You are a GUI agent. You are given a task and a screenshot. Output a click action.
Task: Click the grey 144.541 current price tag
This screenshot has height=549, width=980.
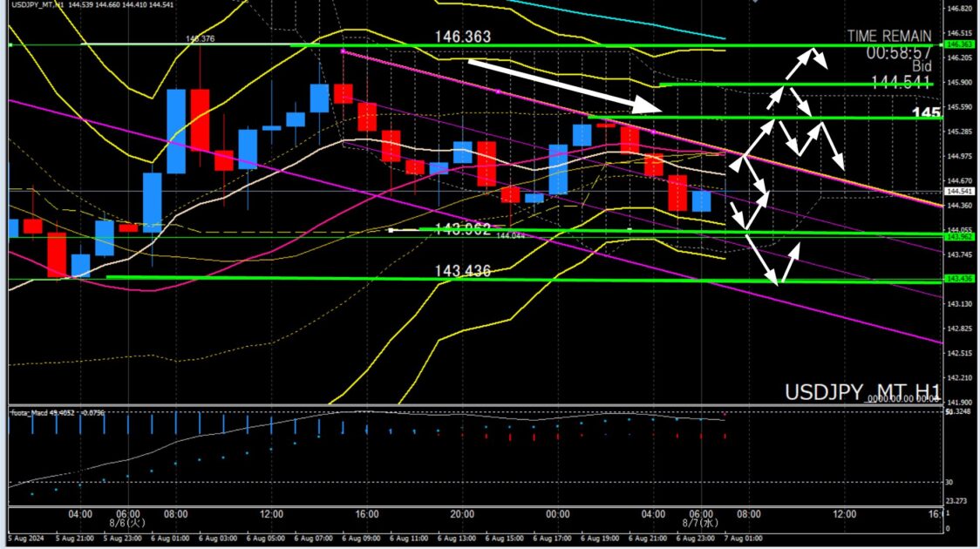pos(959,191)
